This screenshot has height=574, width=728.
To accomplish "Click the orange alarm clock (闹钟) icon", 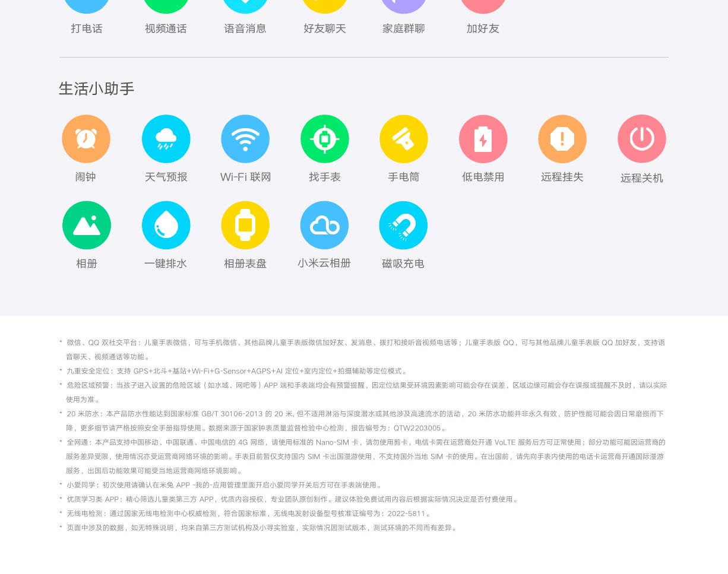I will tap(86, 139).
